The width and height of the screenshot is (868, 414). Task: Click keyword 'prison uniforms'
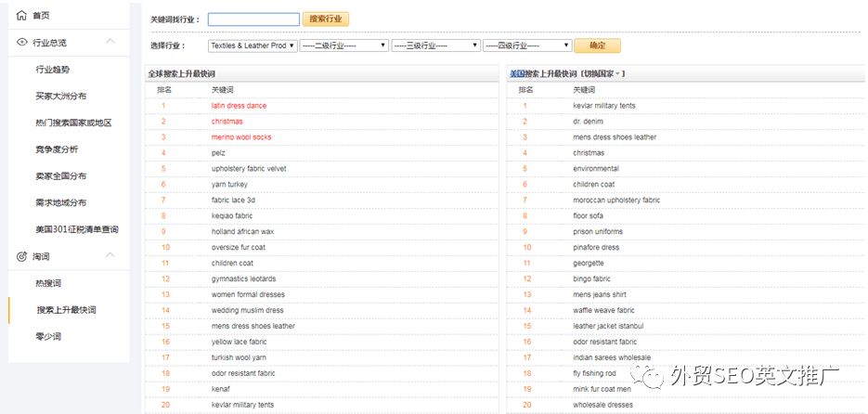click(x=597, y=231)
